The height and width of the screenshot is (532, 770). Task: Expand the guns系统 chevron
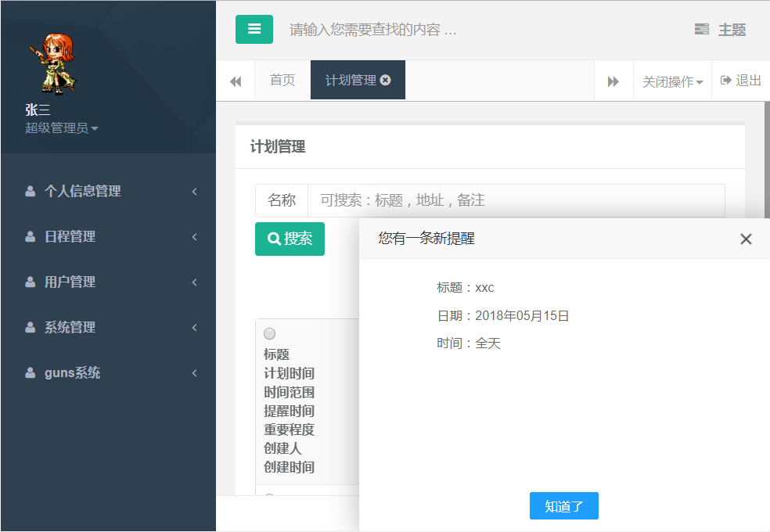tap(195, 373)
